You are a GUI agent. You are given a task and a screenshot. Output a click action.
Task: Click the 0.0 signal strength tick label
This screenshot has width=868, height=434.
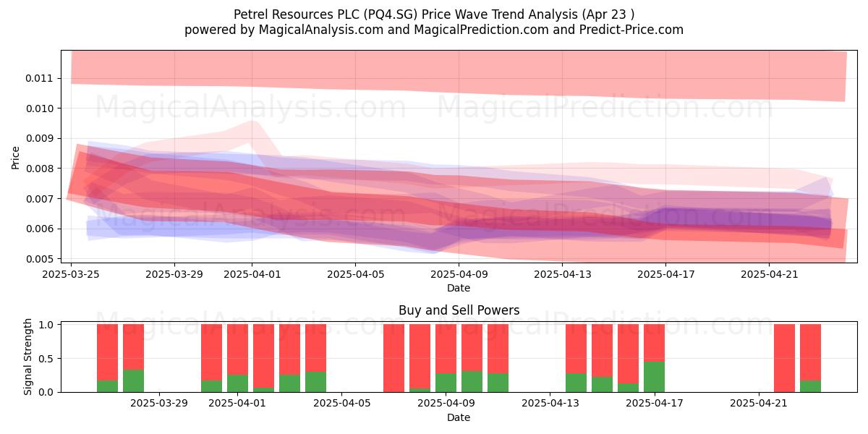point(46,392)
